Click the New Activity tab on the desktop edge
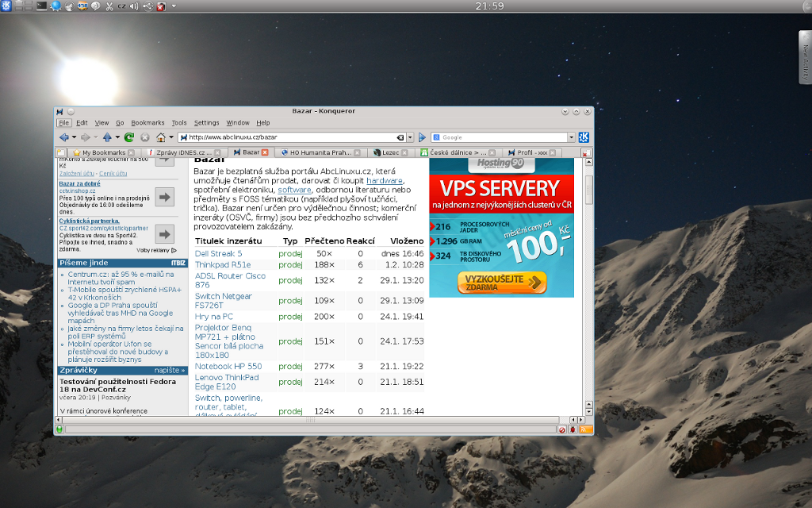 (x=806, y=57)
